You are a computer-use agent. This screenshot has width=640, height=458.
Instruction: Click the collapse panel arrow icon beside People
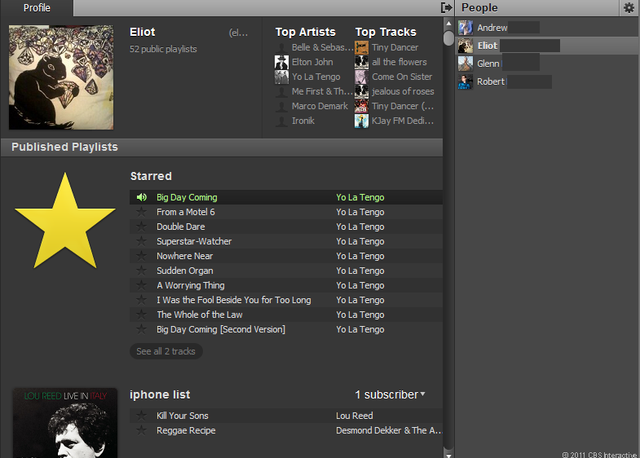447,7
